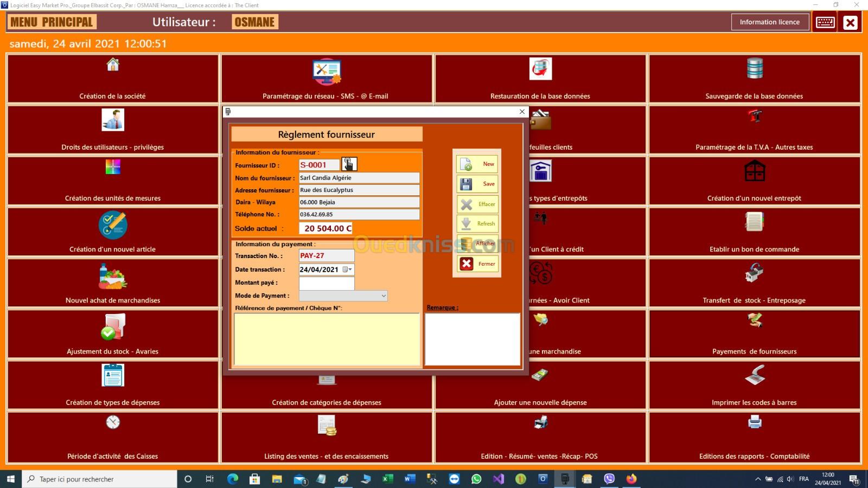Viewport: 868px width, 488px height.
Task: Click the Save button
Action: tap(477, 184)
